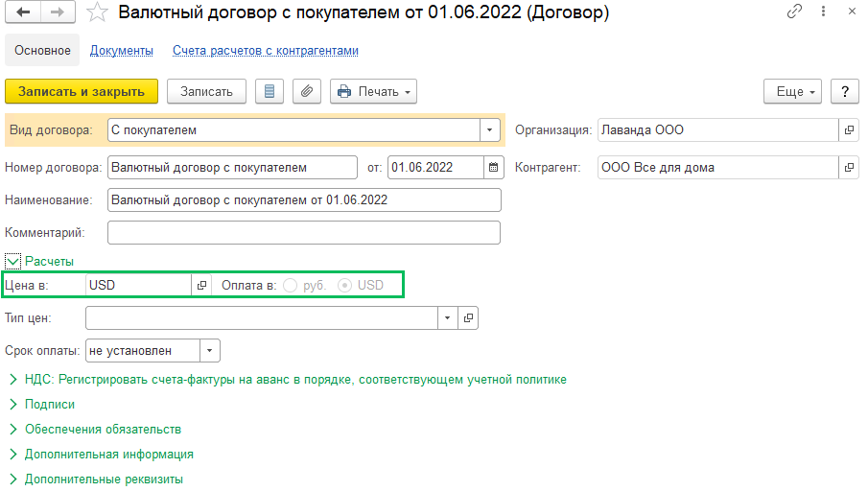Collapse the Расчеты section
The height and width of the screenshot is (491, 868).
click(x=13, y=261)
